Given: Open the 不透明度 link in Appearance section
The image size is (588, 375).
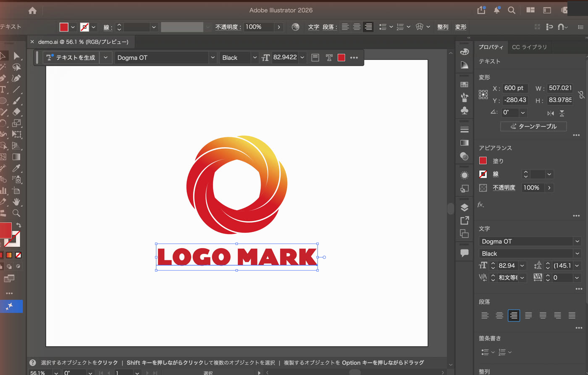Looking at the screenshot, I should click(504, 187).
